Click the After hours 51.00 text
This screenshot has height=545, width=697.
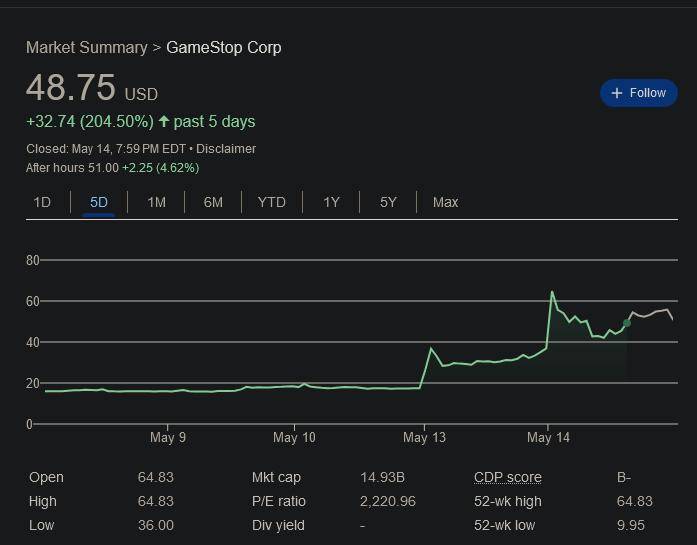72,168
